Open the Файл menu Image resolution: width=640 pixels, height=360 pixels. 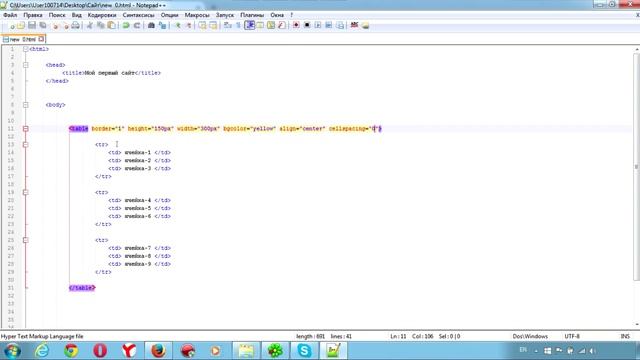(10, 15)
